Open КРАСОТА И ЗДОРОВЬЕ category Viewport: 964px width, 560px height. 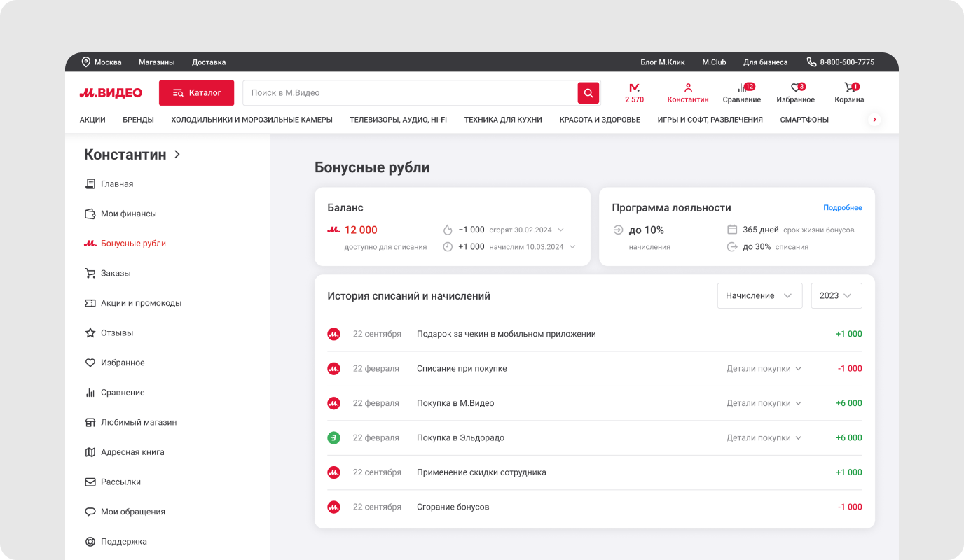coord(600,120)
